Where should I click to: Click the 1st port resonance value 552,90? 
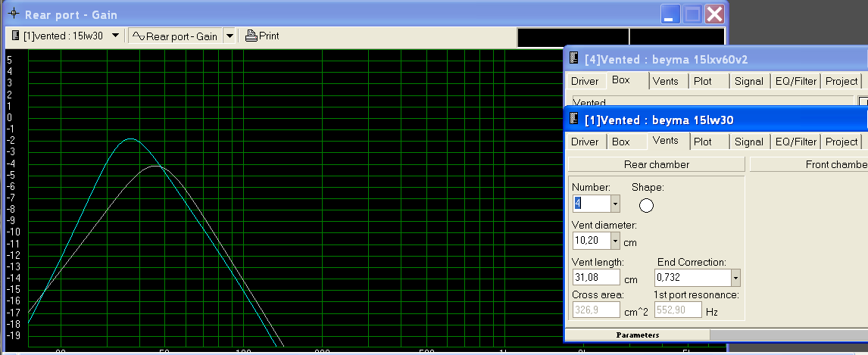678,310
